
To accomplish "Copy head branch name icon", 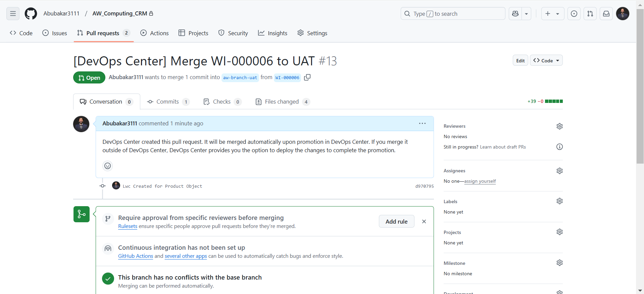I will point(307,77).
